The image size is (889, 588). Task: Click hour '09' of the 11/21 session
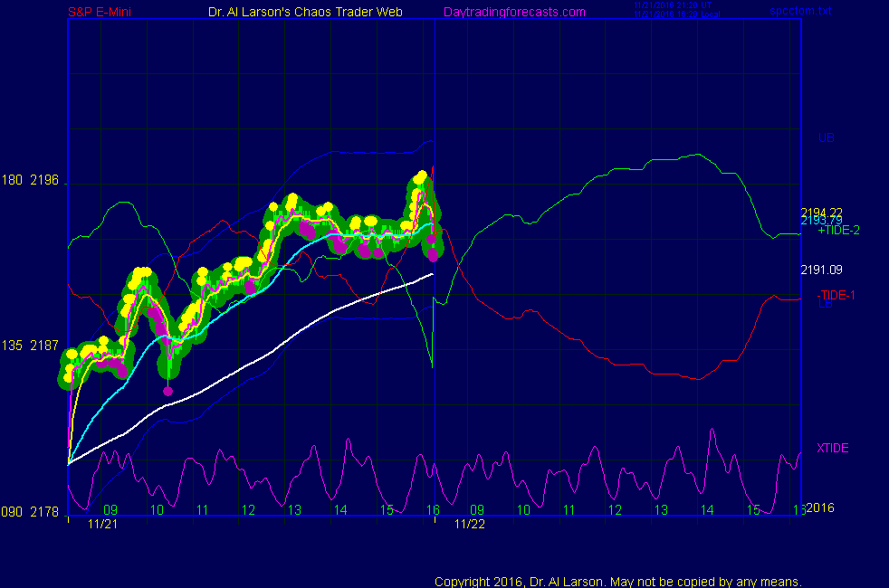pos(110,510)
